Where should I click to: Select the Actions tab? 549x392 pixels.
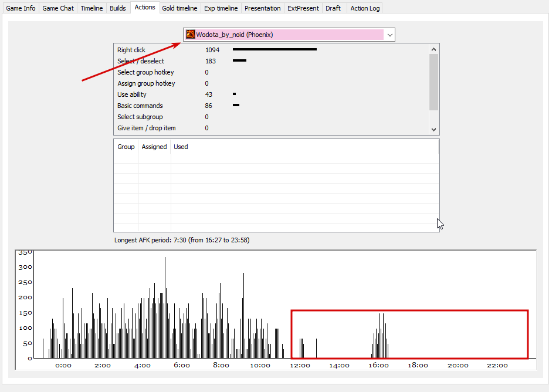tap(145, 7)
